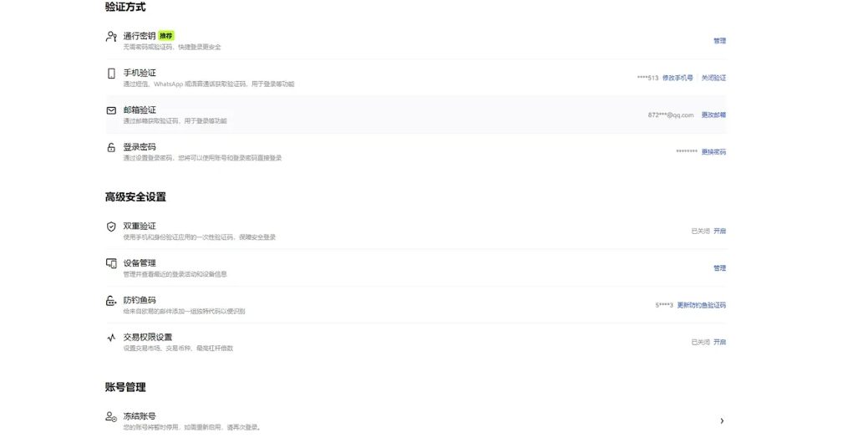The height and width of the screenshot is (443, 868).
Task: Click the login password (登录密码) lock icon
Action: pos(111,147)
